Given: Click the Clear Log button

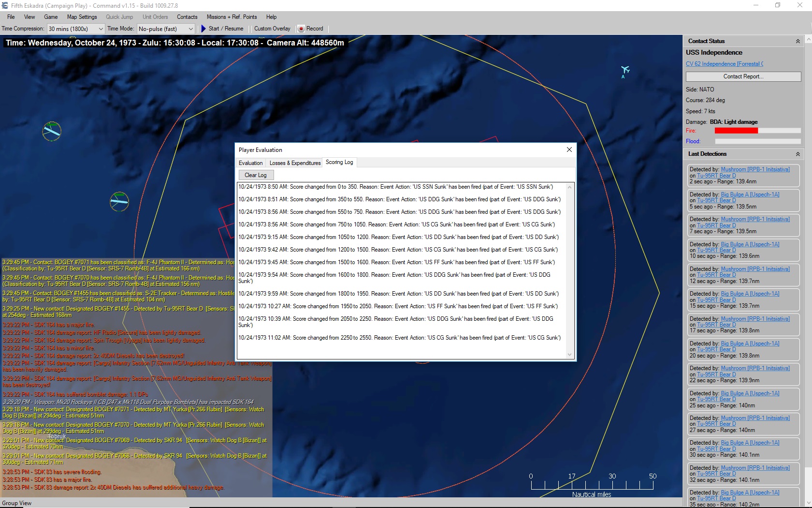Looking at the screenshot, I should 256,175.
